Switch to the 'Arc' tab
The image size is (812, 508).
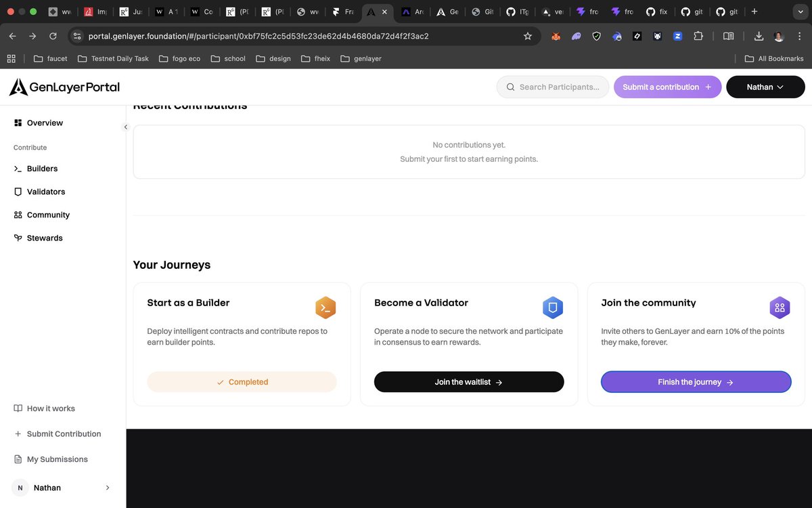(x=413, y=12)
